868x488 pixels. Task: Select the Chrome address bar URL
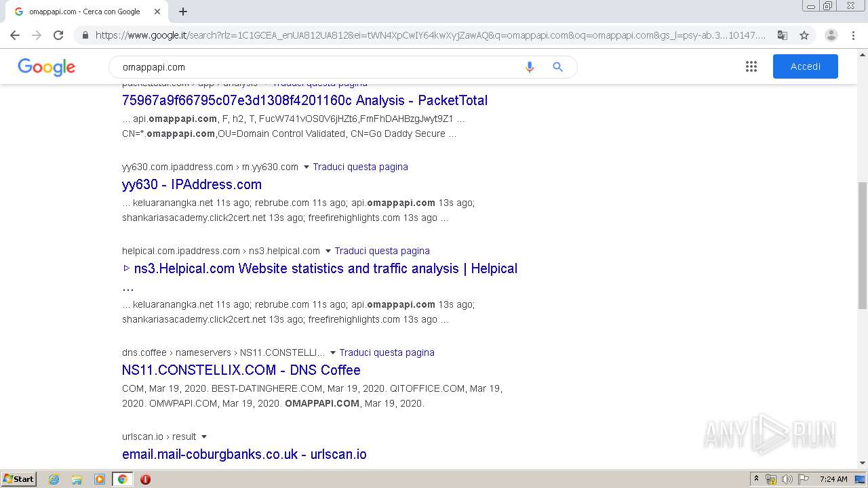click(x=431, y=35)
